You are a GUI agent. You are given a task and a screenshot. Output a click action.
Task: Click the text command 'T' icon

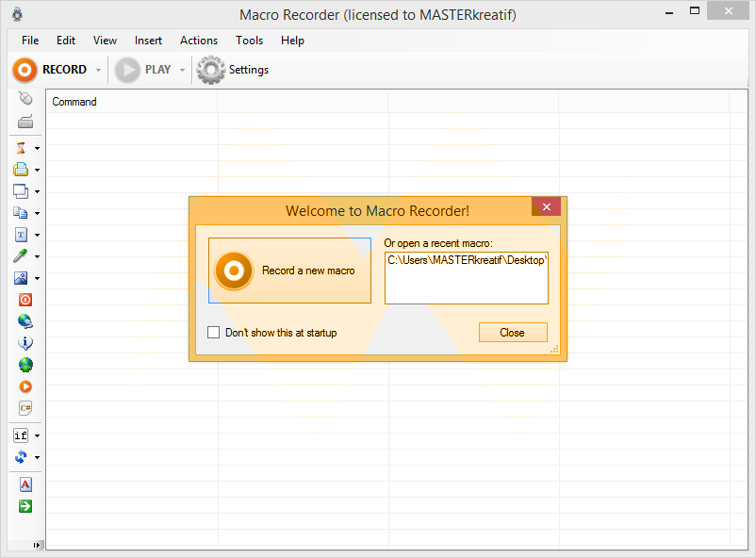21,235
